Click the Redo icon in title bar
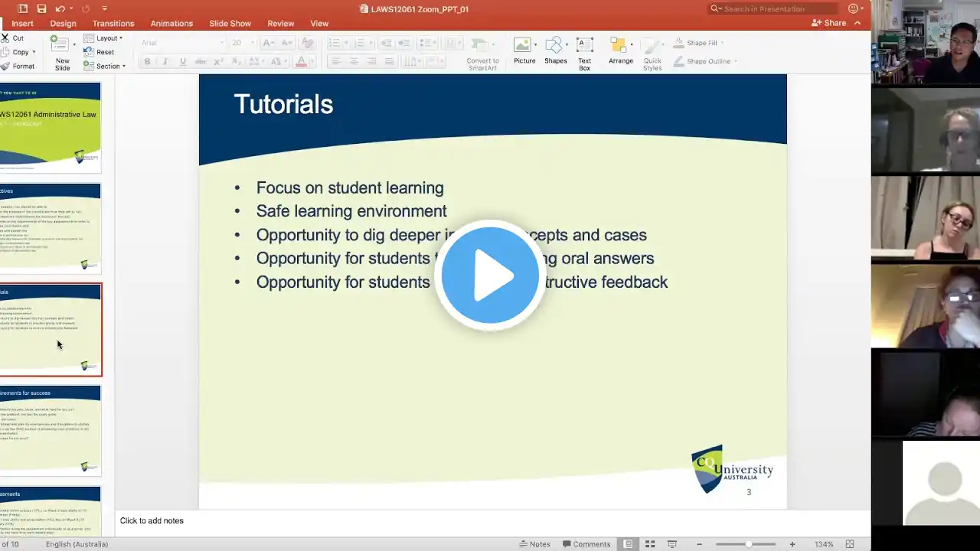This screenshot has height=551, width=980. [x=85, y=8]
